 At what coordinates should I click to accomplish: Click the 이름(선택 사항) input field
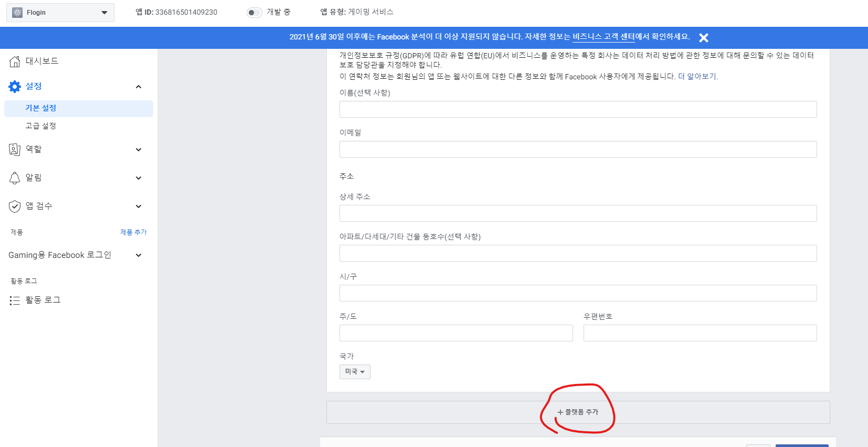pyautogui.click(x=578, y=109)
